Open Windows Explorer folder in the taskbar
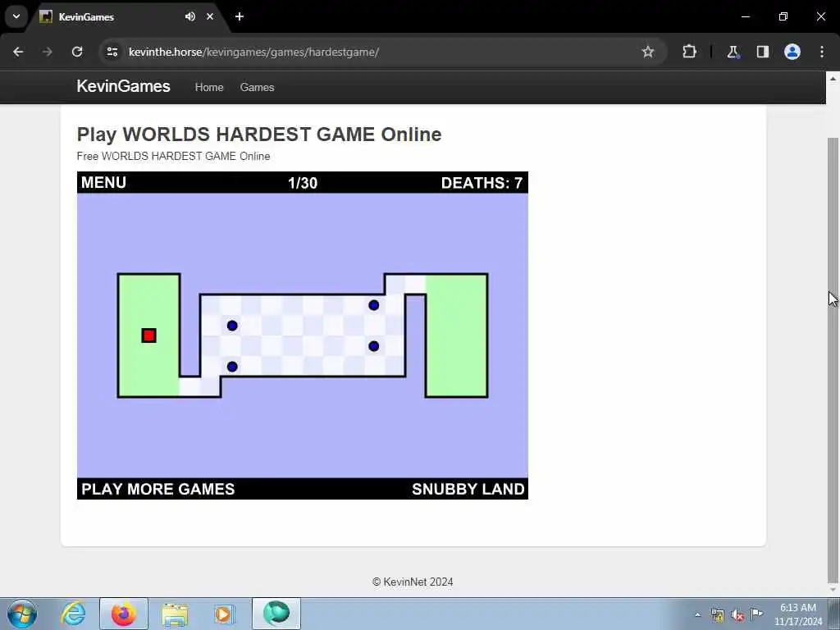 [175, 614]
